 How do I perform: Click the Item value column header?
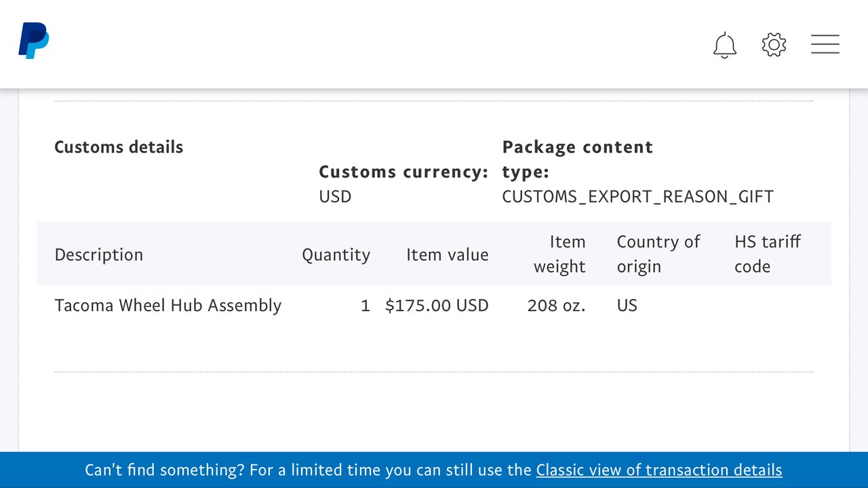[447, 255]
